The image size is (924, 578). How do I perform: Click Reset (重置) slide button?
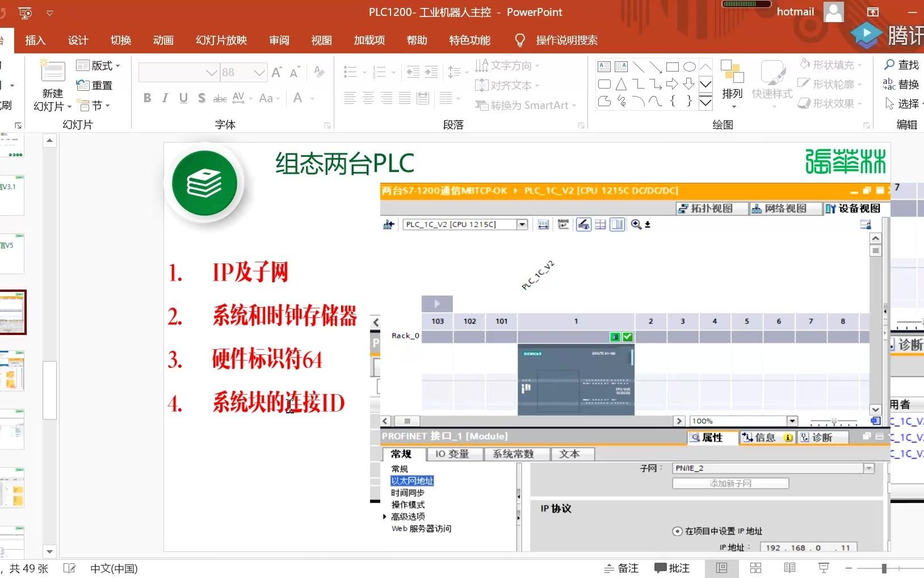tap(94, 86)
